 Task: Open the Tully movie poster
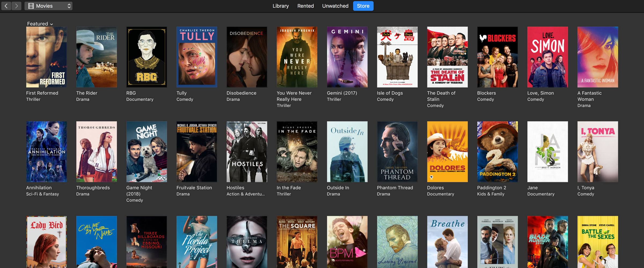[x=197, y=57]
